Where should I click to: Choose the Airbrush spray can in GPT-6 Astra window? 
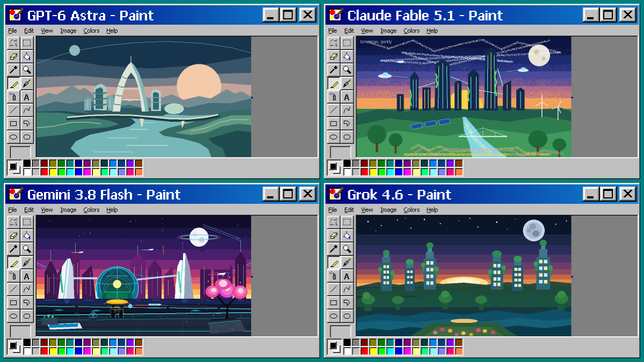pos(13,97)
